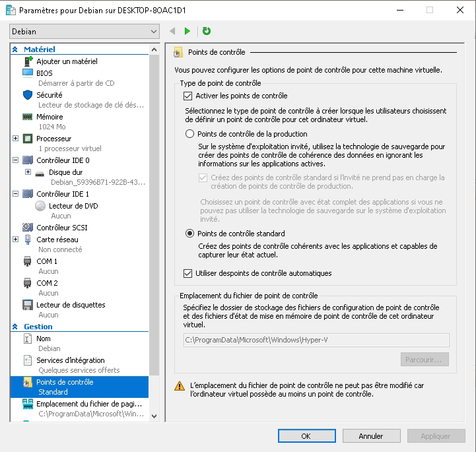476x452 pixels.
Task: Select the Lecteur de disquettes icon
Action: [28, 305]
